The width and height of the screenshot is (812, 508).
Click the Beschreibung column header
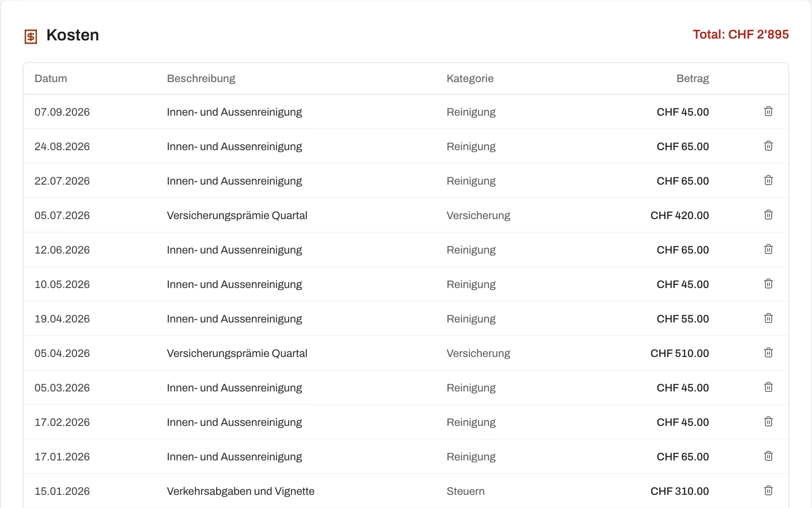point(201,78)
